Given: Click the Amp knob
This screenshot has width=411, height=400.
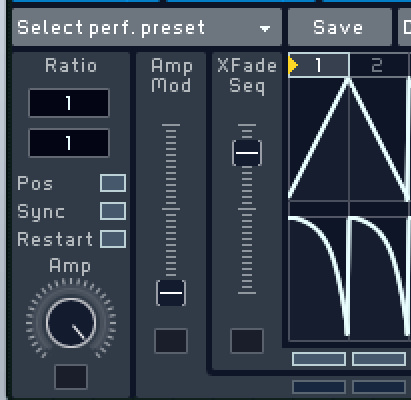Looking at the screenshot, I should coord(71,323).
